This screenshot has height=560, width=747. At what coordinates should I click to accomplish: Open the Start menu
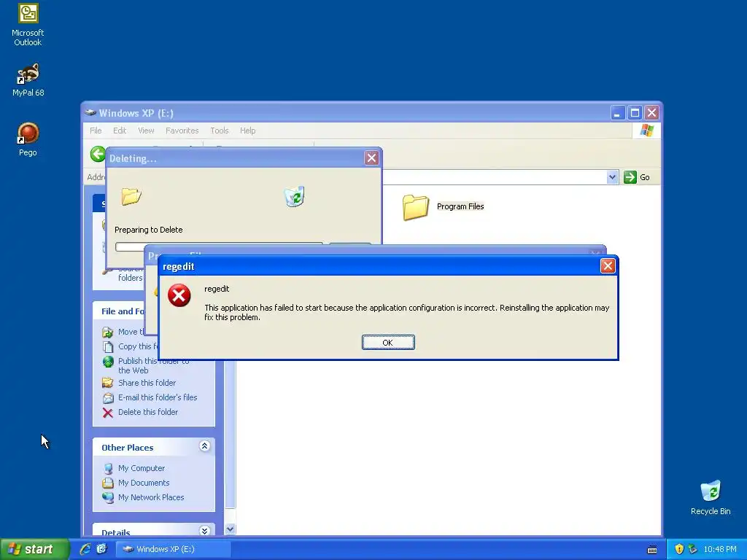click(x=34, y=549)
